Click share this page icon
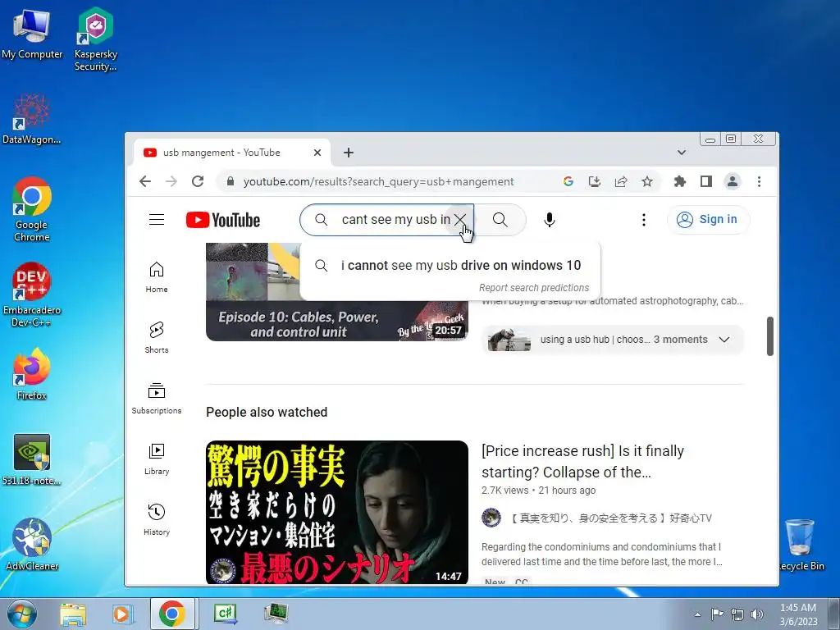The height and width of the screenshot is (630, 840). click(x=621, y=181)
